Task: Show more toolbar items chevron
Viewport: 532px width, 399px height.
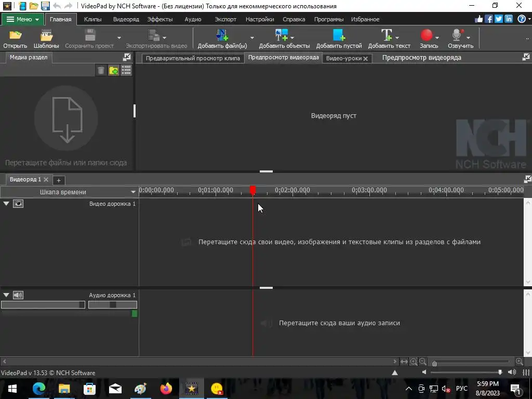Action: click(x=527, y=38)
